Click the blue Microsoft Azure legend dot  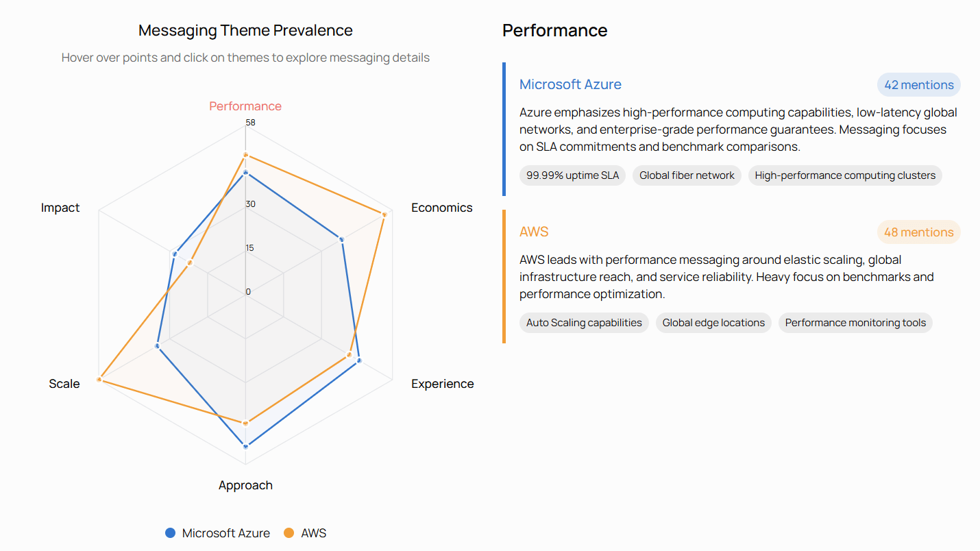click(x=170, y=532)
